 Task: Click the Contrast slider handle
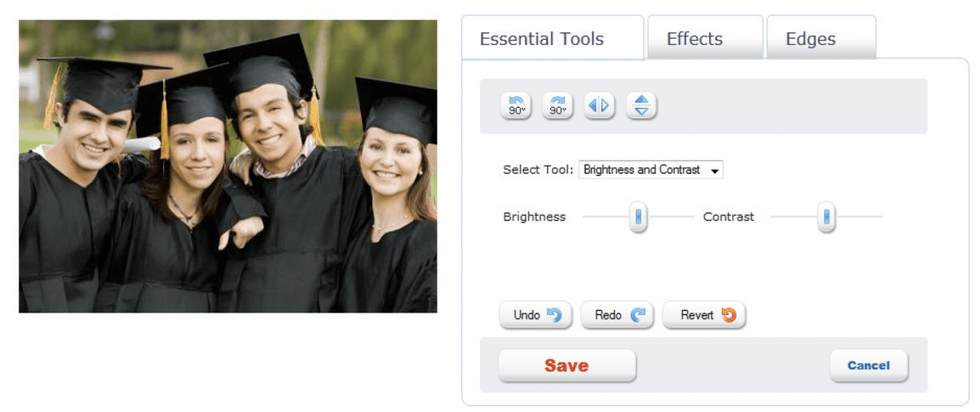(827, 217)
